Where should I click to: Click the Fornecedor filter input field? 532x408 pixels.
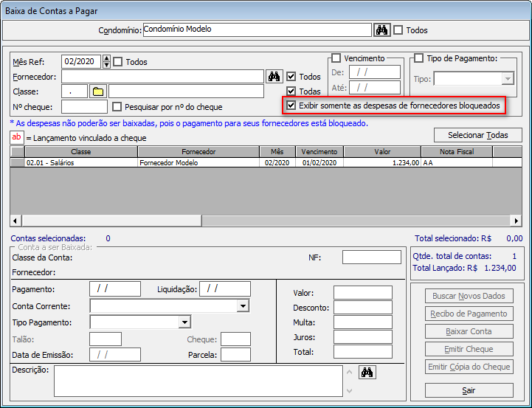click(x=162, y=77)
